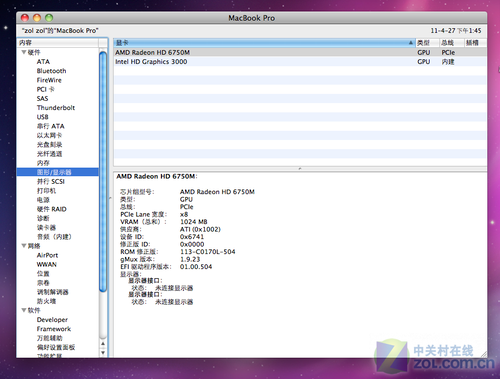This screenshot has width=500, height=379.
Task: Open the 内存 memory entry
Action: coord(43,163)
